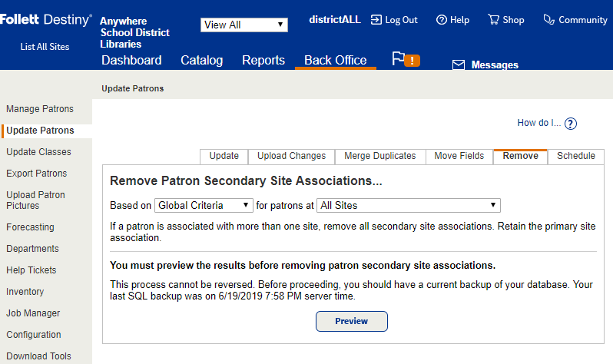
Task: Open the Upload Changes tab
Action: [291, 156]
